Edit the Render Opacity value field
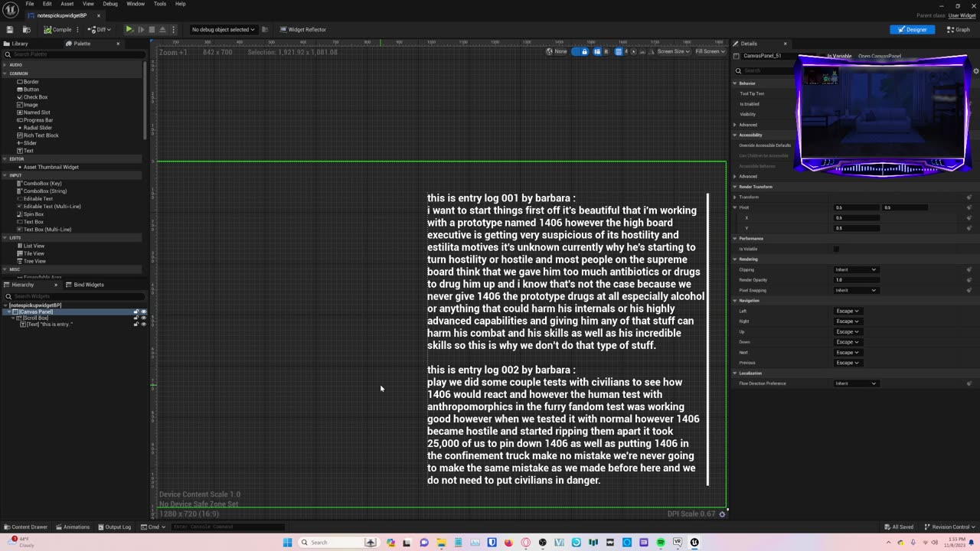The width and height of the screenshot is (980, 551). 856,280
